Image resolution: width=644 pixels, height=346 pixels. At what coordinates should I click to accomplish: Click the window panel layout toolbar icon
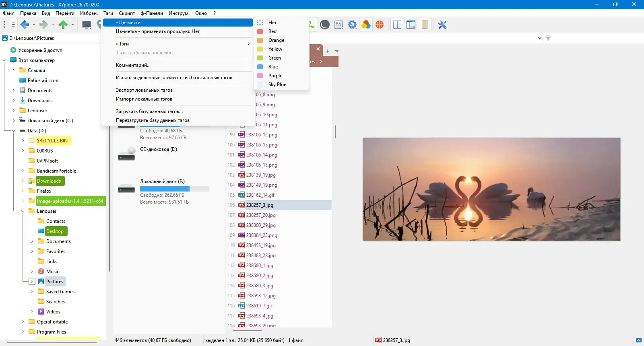tap(411, 25)
